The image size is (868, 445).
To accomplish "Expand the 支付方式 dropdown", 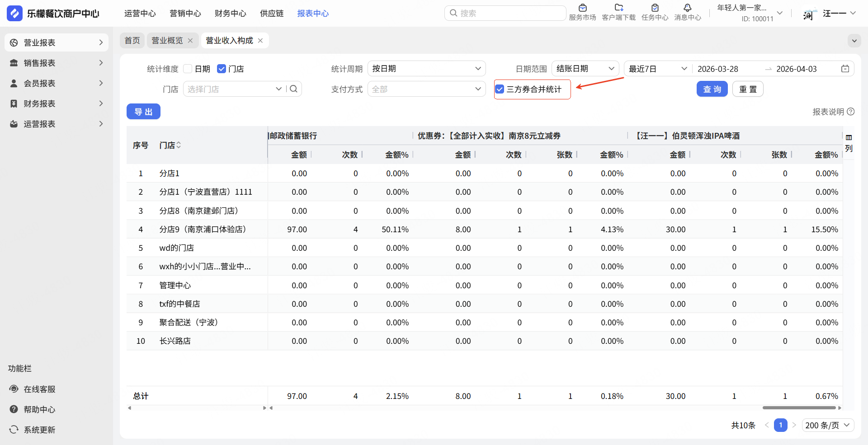I will pos(426,89).
